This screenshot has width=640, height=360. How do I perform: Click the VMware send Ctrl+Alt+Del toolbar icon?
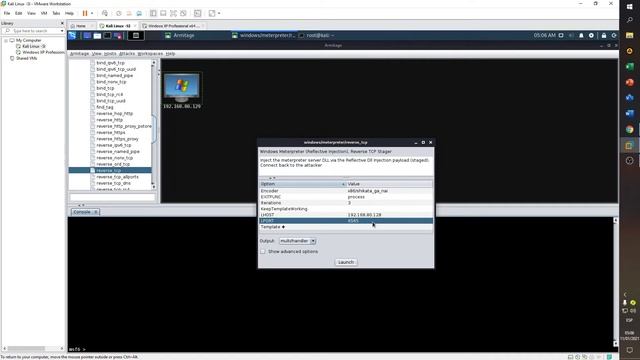[105, 13]
